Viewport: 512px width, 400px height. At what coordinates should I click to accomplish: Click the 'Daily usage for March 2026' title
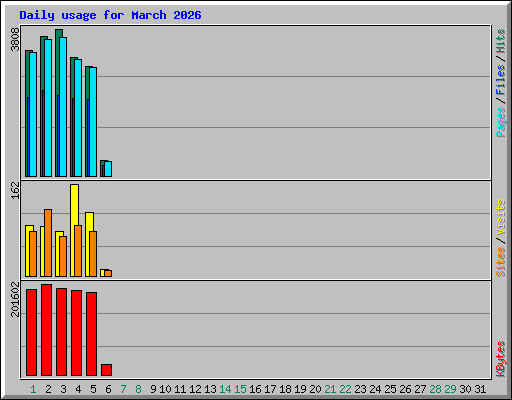point(110,16)
